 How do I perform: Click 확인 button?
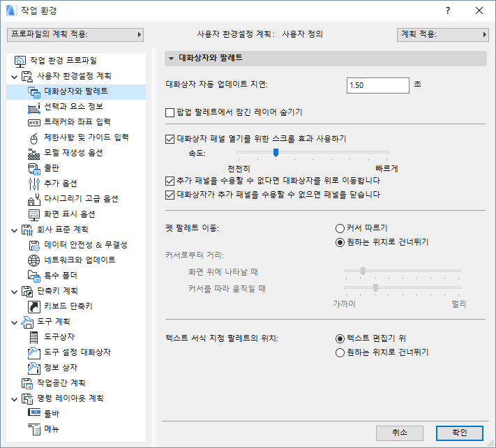459,433
